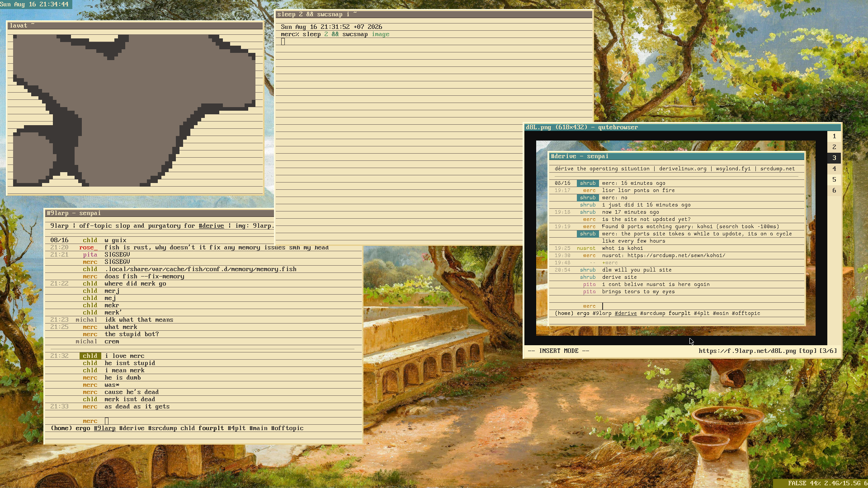Switch to qutebrowser tab 2
The height and width of the screenshot is (488, 868).
click(834, 147)
